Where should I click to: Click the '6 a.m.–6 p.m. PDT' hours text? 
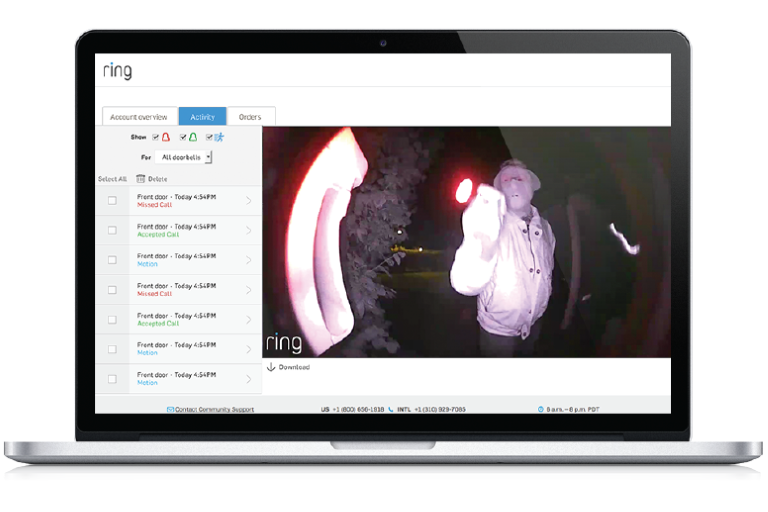point(573,409)
